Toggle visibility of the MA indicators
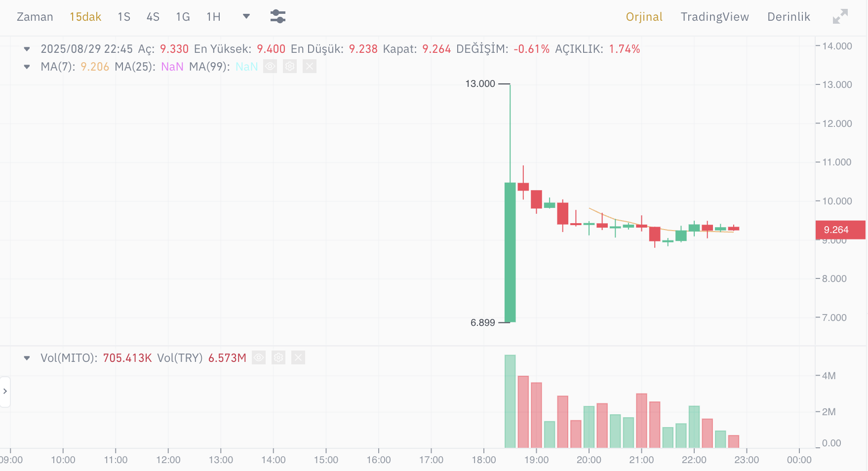This screenshot has width=868, height=471. 270,66
